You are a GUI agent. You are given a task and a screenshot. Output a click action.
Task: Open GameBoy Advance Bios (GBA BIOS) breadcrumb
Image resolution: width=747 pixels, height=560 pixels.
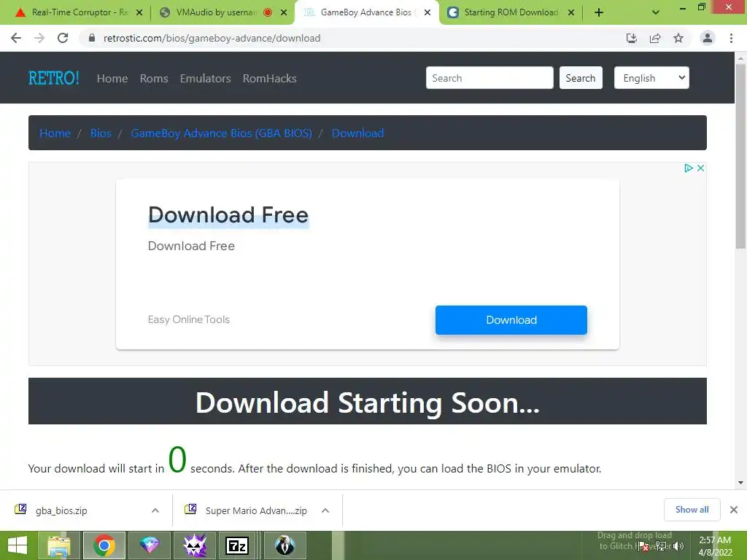tap(222, 133)
